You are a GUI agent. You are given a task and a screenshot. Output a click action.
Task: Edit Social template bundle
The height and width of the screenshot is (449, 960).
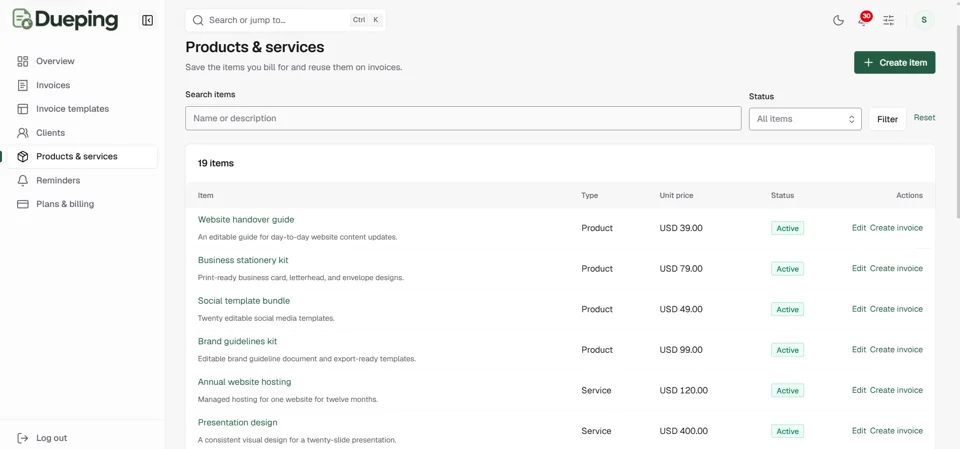[x=859, y=309]
